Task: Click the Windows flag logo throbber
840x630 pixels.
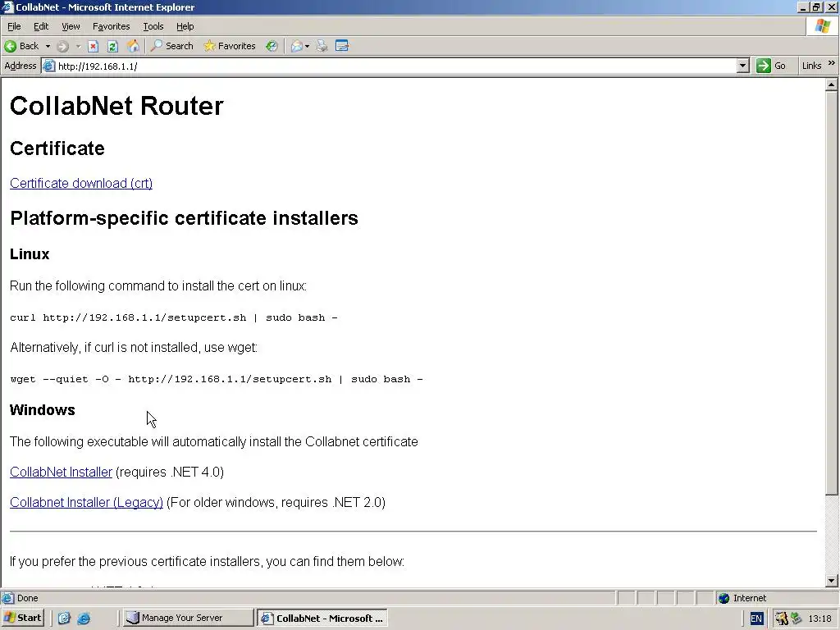Action: 822,26
